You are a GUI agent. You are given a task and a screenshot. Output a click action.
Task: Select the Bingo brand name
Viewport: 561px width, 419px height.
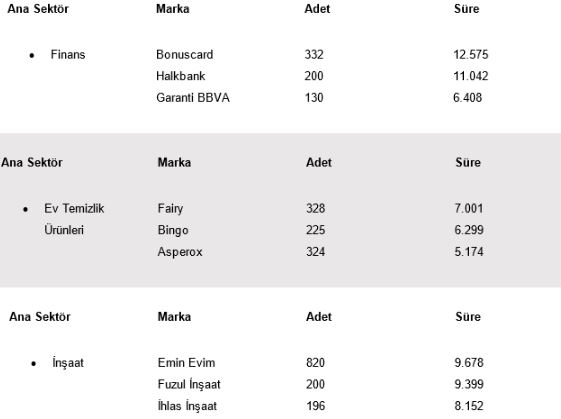[x=173, y=230]
